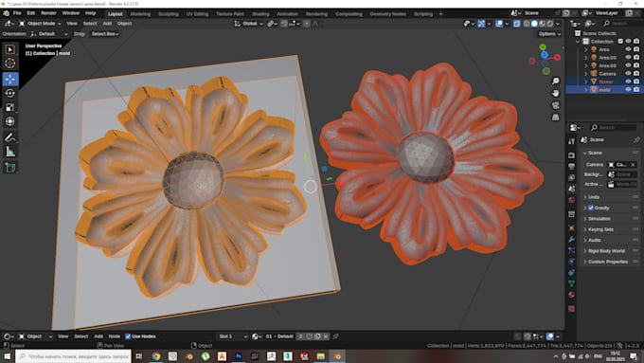Toggle eye icon for the Camera object
Viewport: 644px width, 363px height.
(628, 74)
